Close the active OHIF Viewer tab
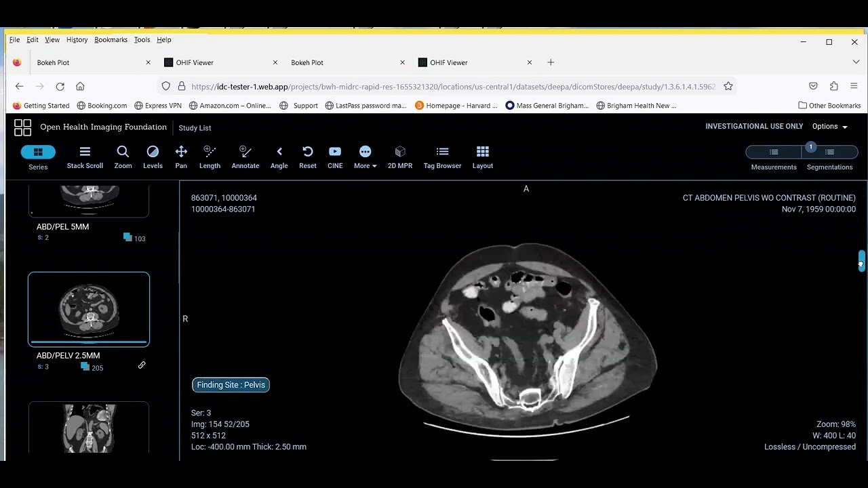 pos(530,62)
